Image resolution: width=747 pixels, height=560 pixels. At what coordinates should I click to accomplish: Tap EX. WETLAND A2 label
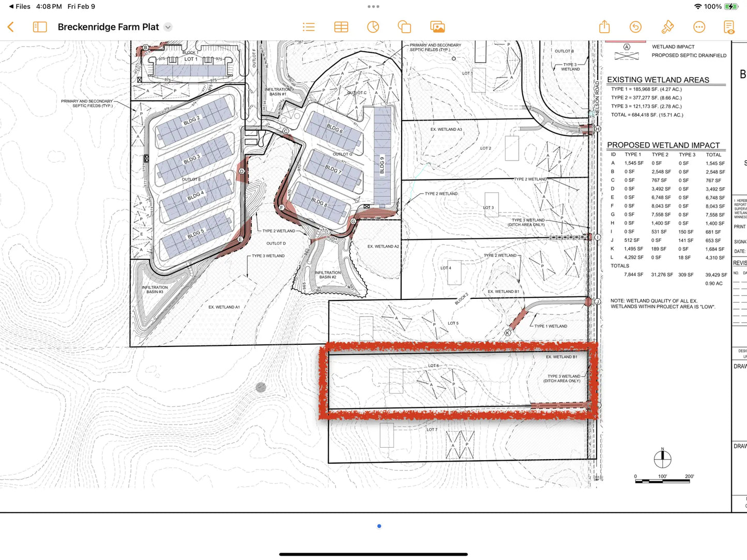(383, 247)
